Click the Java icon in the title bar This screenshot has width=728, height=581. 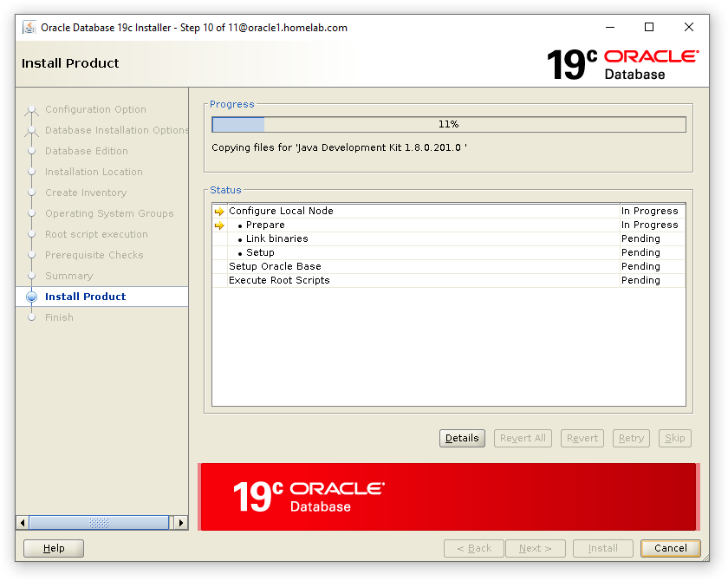29,27
